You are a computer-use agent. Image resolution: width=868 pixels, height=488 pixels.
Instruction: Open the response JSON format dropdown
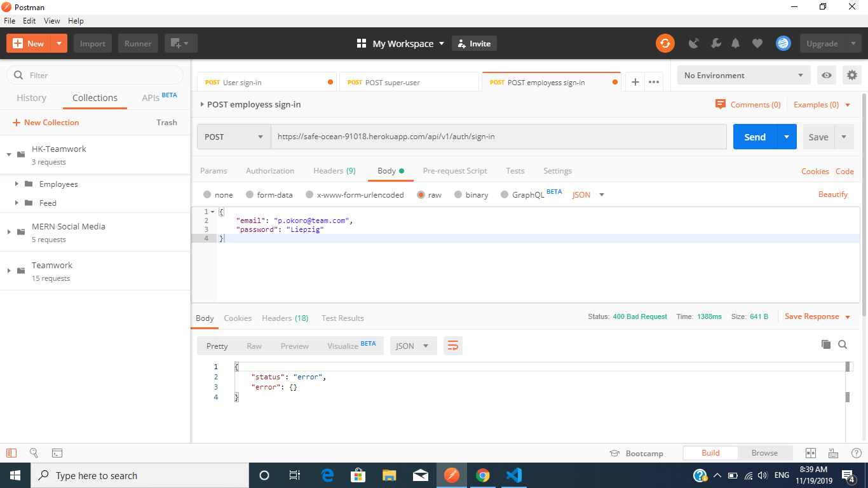click(x=413, y=346)
